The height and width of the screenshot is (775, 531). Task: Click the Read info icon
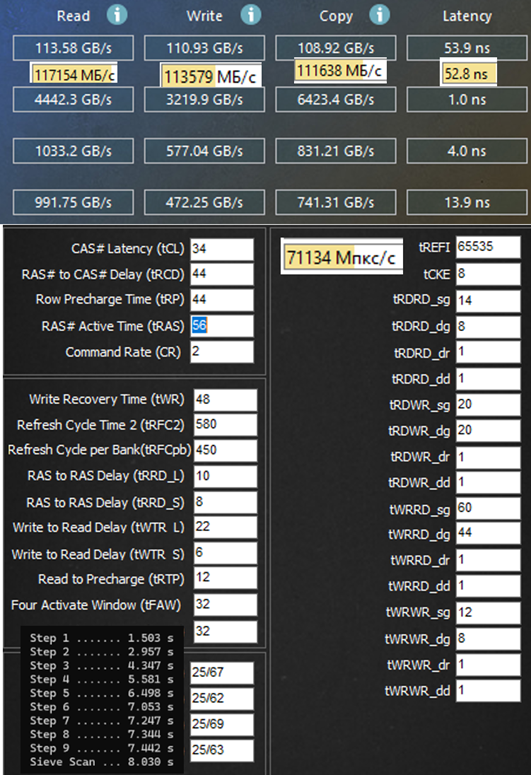click(x=117, y=15)
